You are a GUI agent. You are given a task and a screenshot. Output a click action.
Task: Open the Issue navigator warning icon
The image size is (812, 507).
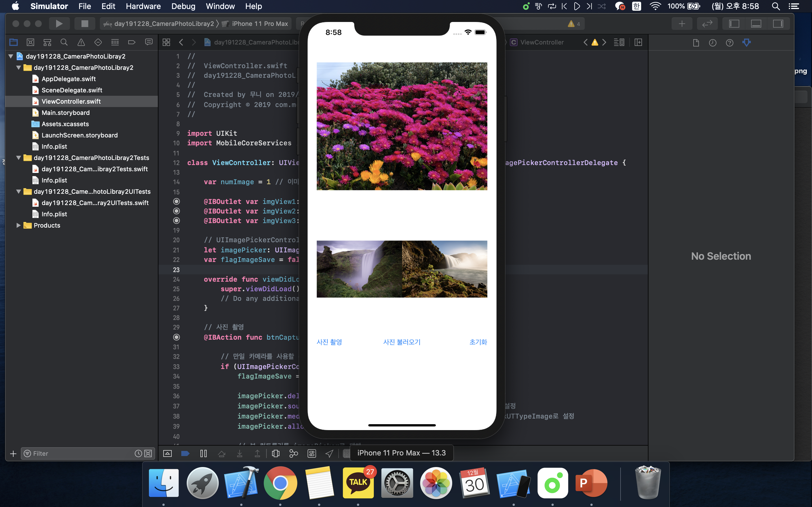click(x=81, y=42)
